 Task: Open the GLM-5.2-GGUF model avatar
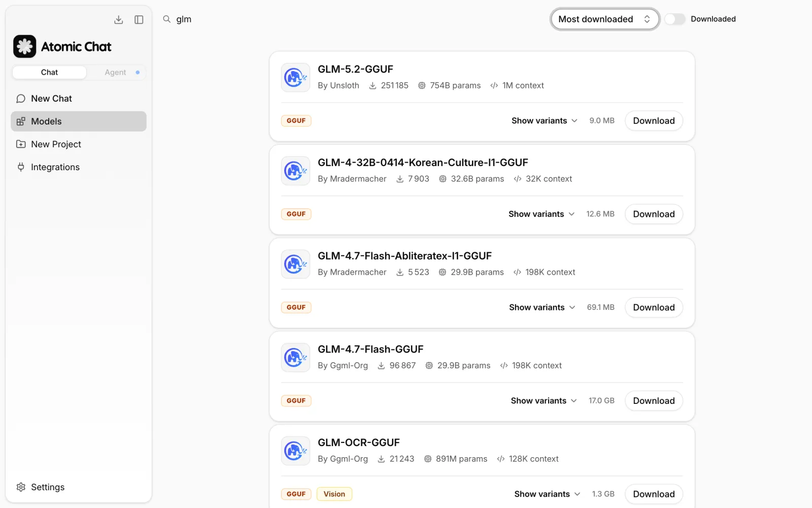(x=295, y=77)
